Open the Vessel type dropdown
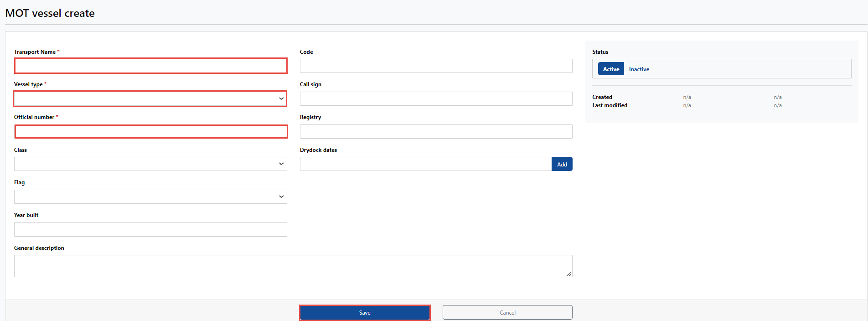The height and width of the screenshot is (321, 868). [150, 98]
